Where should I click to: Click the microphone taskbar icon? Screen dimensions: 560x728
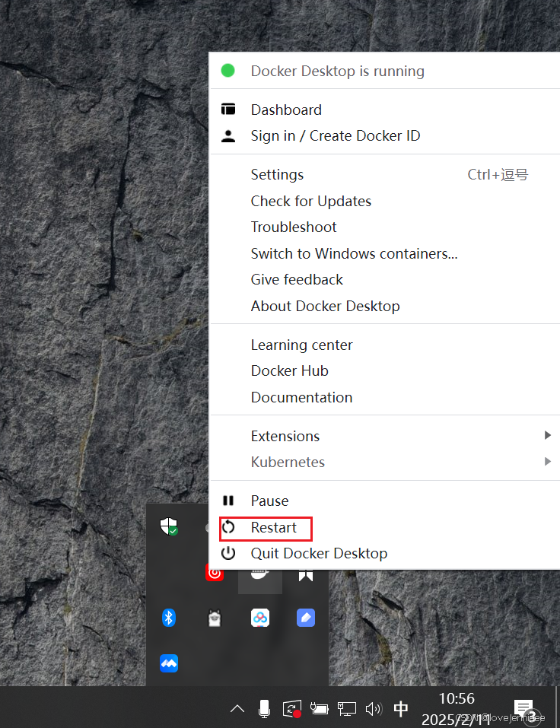tap(264, 708)
